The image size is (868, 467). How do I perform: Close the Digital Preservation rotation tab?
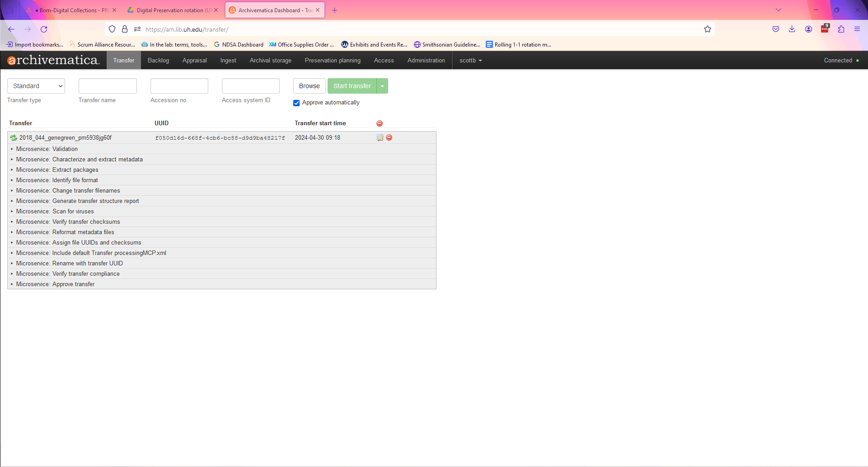click(x=216, y=10)
